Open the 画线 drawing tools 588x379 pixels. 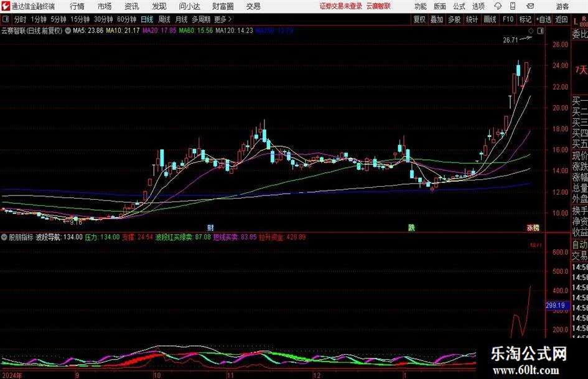490,19
